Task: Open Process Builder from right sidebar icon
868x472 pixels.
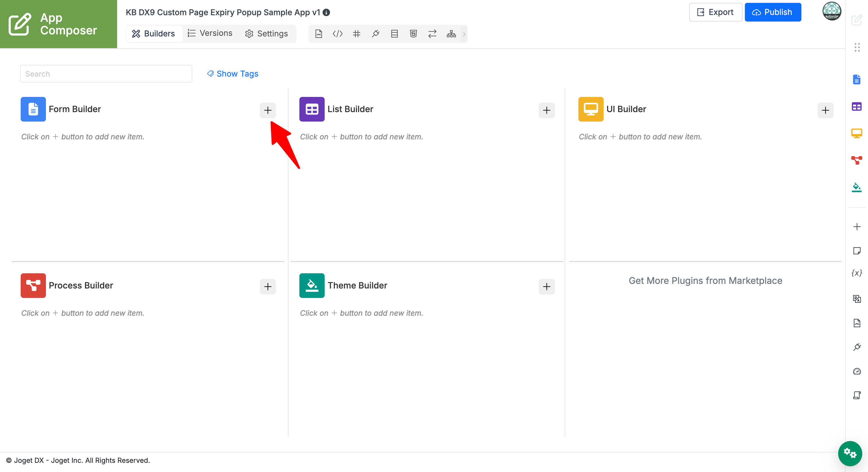Action: point(857,160)
